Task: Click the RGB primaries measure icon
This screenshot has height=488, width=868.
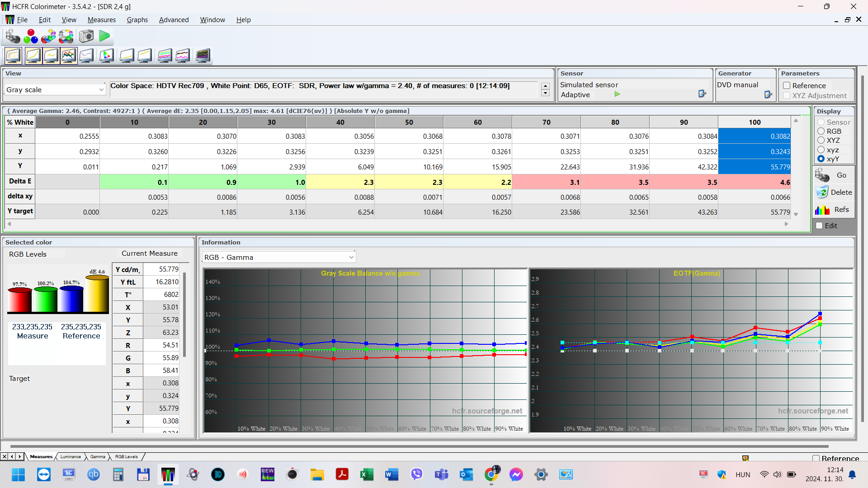Action: click(31, 36)
